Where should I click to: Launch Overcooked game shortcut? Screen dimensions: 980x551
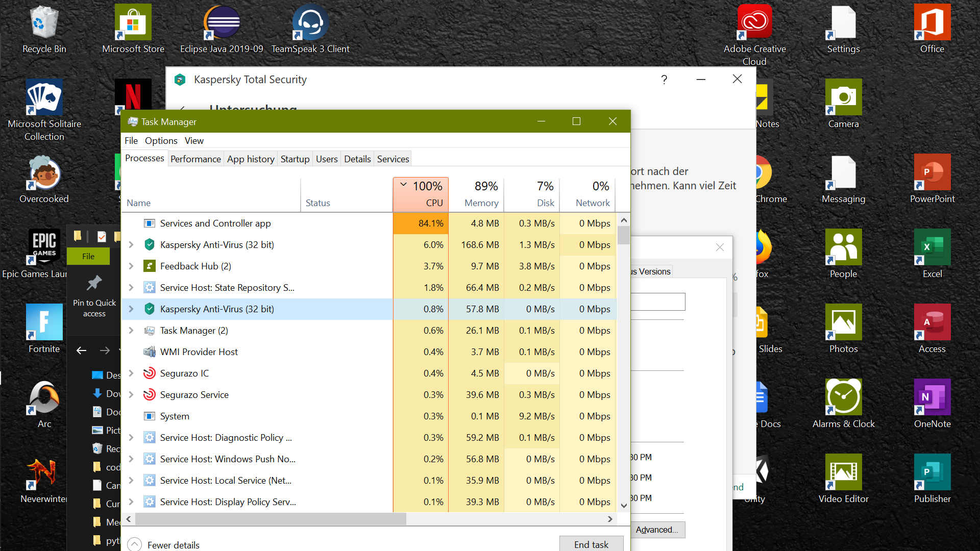pyautogui.click(x=44, y=173)
